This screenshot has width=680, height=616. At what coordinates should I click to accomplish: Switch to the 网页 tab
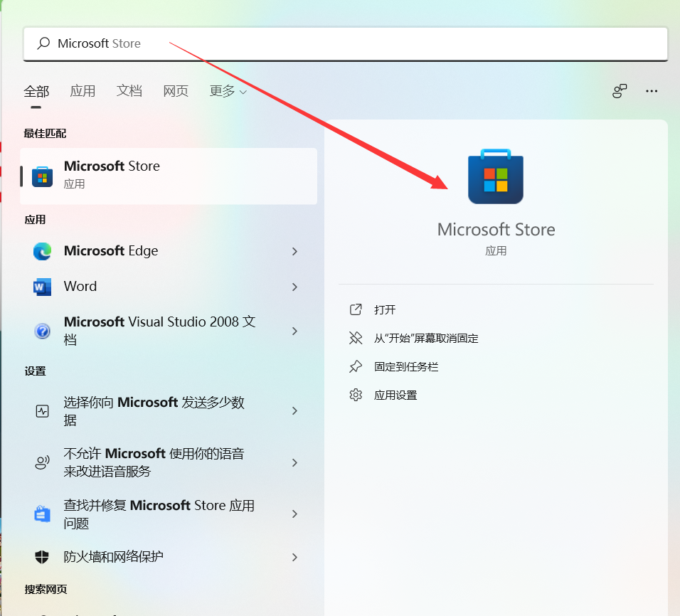pos(176,90)
